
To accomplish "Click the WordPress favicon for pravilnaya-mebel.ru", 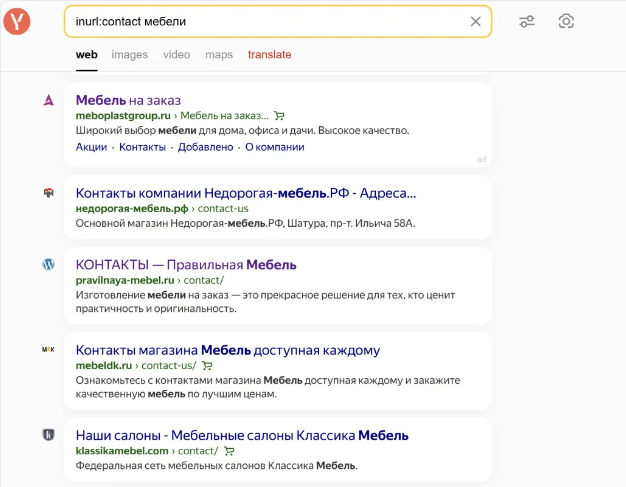I will 48,265.
